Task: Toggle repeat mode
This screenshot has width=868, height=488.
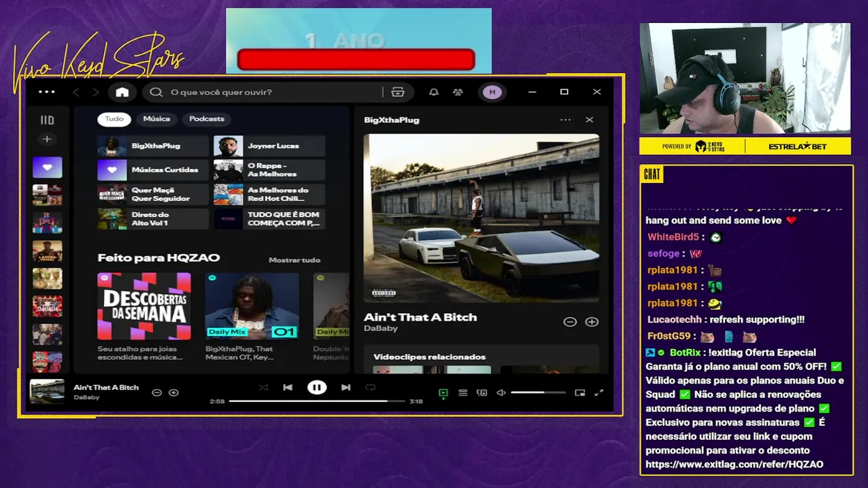Action: (x=370, y=388)
